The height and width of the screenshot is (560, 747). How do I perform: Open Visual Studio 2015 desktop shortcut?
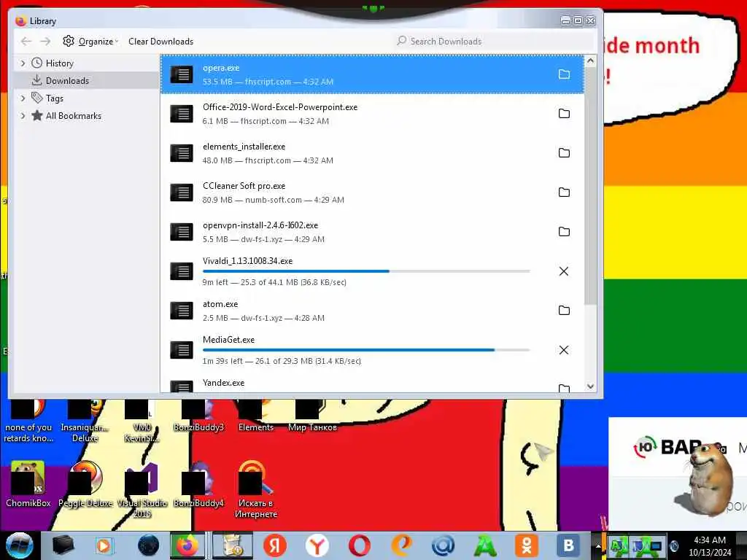(142, 489)
